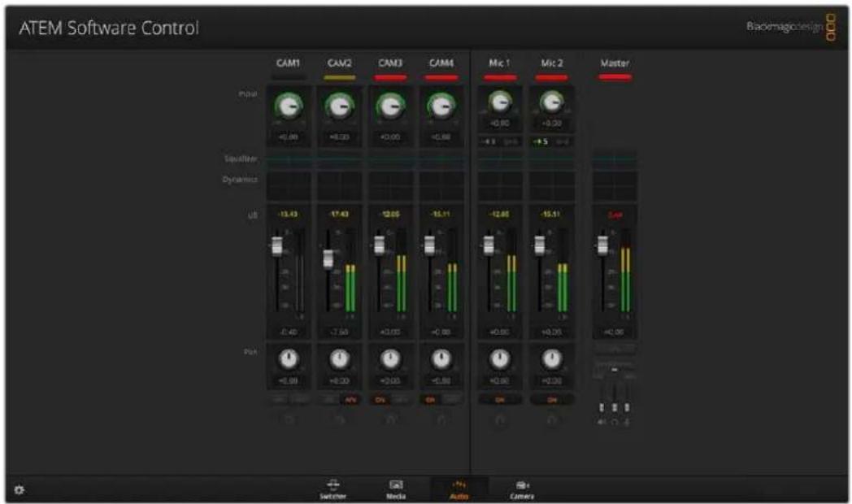Click the CAM3 fader handle
This screenshot has width=852, height=504.
pyautogui.click(x=380, y=245)
